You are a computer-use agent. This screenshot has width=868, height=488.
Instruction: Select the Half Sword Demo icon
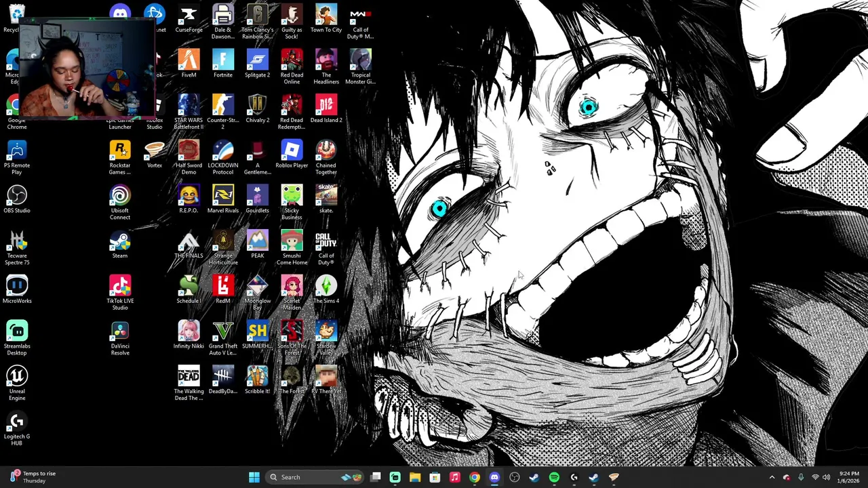pyautogui.click(x=189, y=158)
